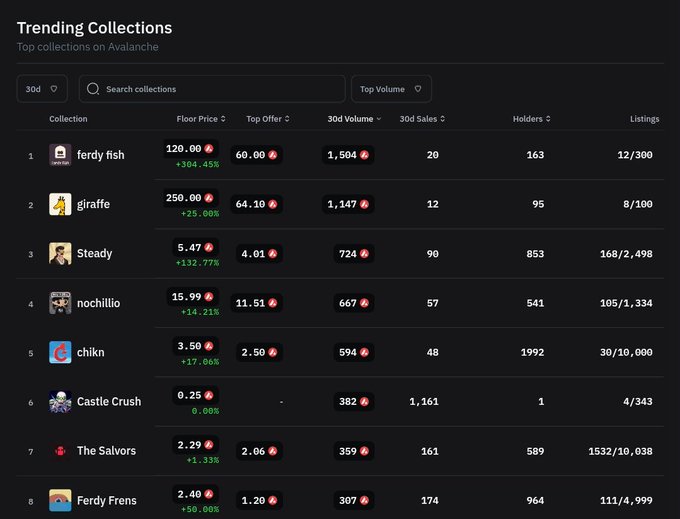Click AVAX icon next to 5.47 floor price

coord(209,248)
